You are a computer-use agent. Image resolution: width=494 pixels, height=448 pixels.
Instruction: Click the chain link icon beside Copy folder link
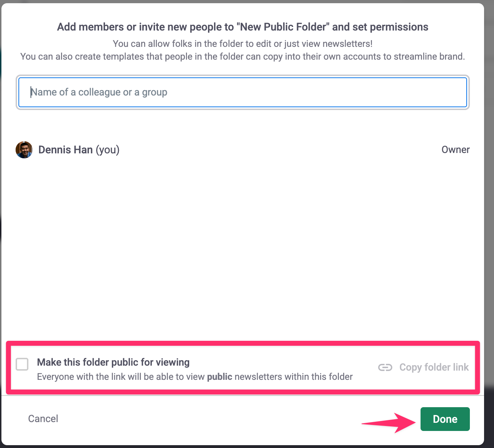pos(385,367)
